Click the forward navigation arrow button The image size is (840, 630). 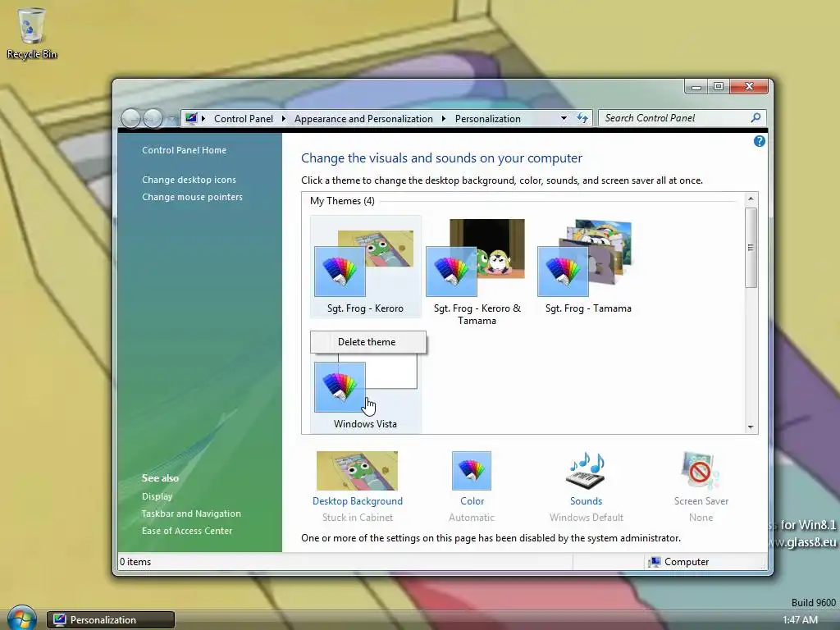(x=153, y=118)
